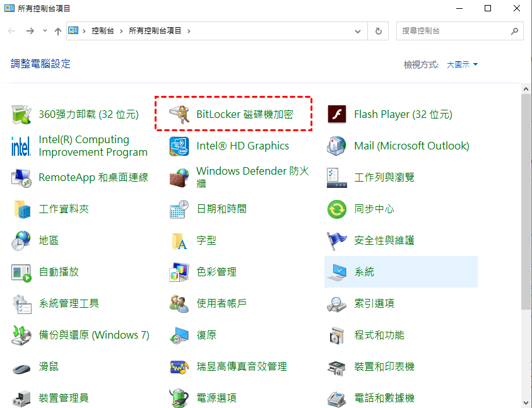
Task: Click the 使用者帳戶 label
Action: 222,303
